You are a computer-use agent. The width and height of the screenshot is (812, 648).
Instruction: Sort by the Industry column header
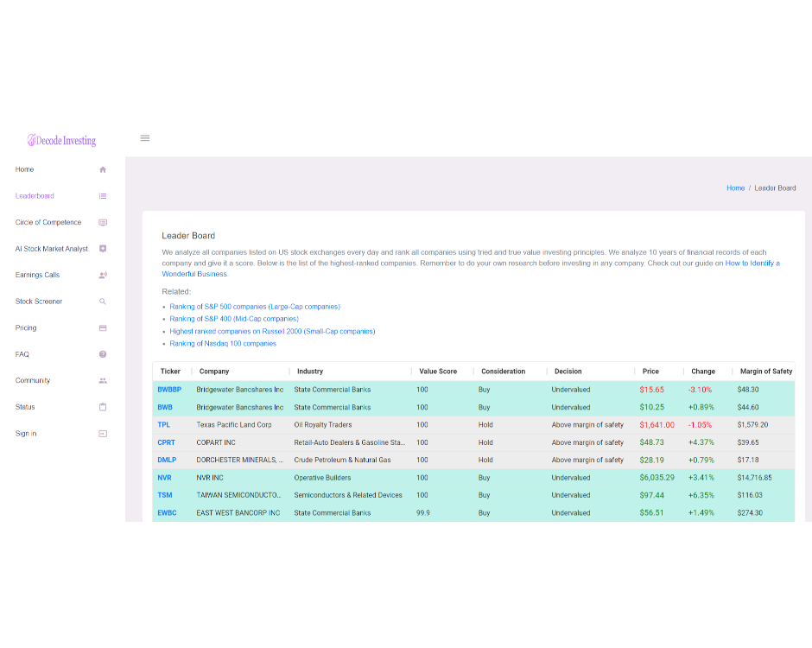click(309, 372)
